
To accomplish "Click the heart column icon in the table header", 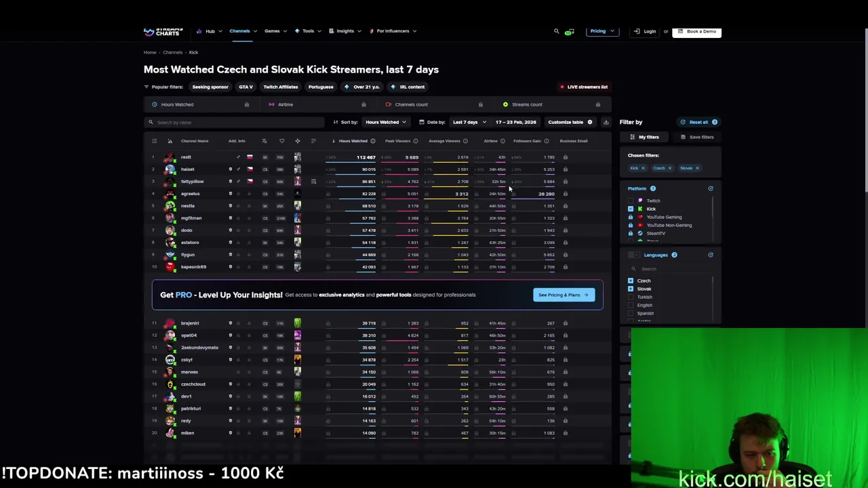I will pos(281,141).
